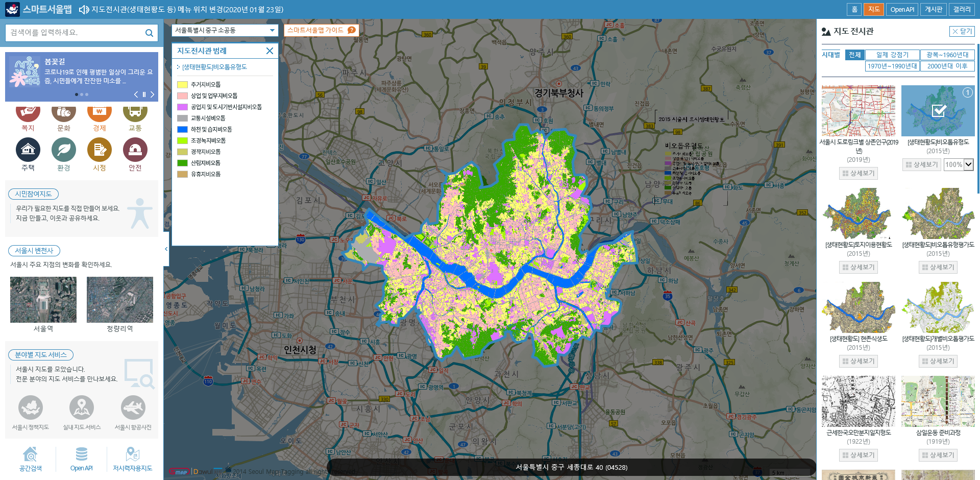The width and height of the screenshot is (980, 480).
Task: Click 상세보기 under 비오톱유형도 2015
Action: point(922,164)
